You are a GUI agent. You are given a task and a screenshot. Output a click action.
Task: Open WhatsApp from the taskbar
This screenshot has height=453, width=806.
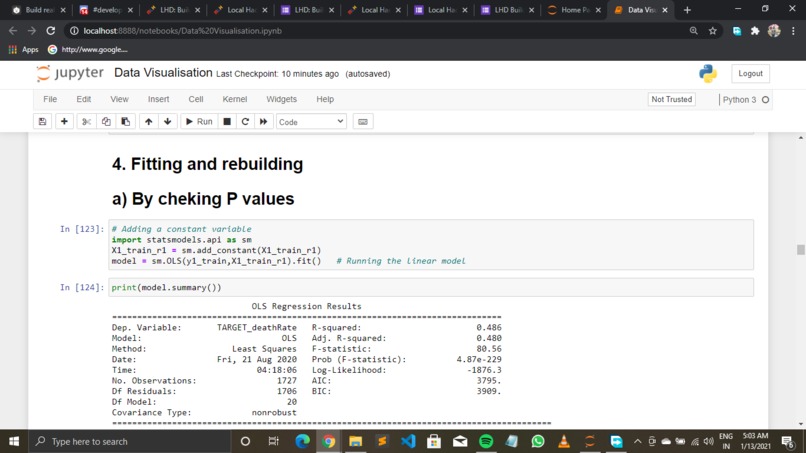pos(538,441)
